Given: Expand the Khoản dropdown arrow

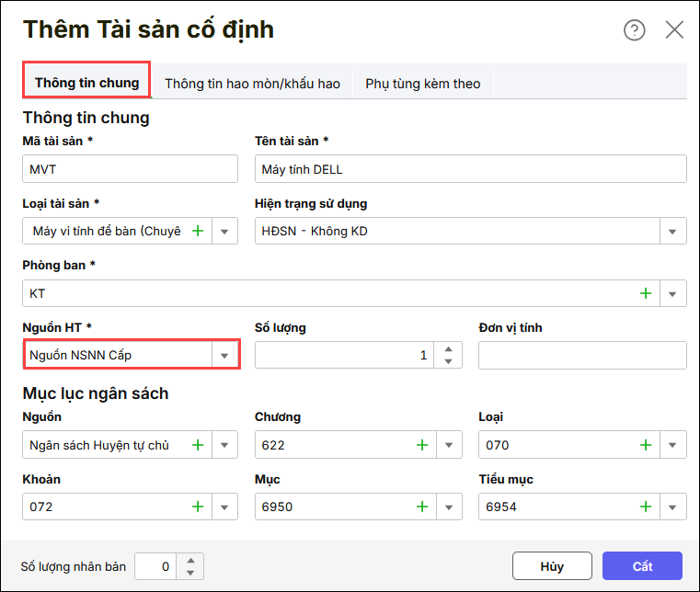Looking at the screenshot, I should (224, 507).
